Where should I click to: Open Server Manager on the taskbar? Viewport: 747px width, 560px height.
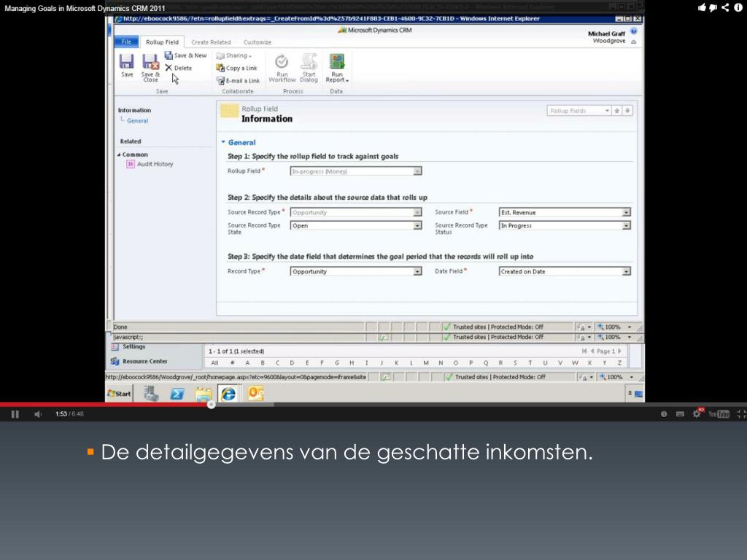tap(152, 394)
